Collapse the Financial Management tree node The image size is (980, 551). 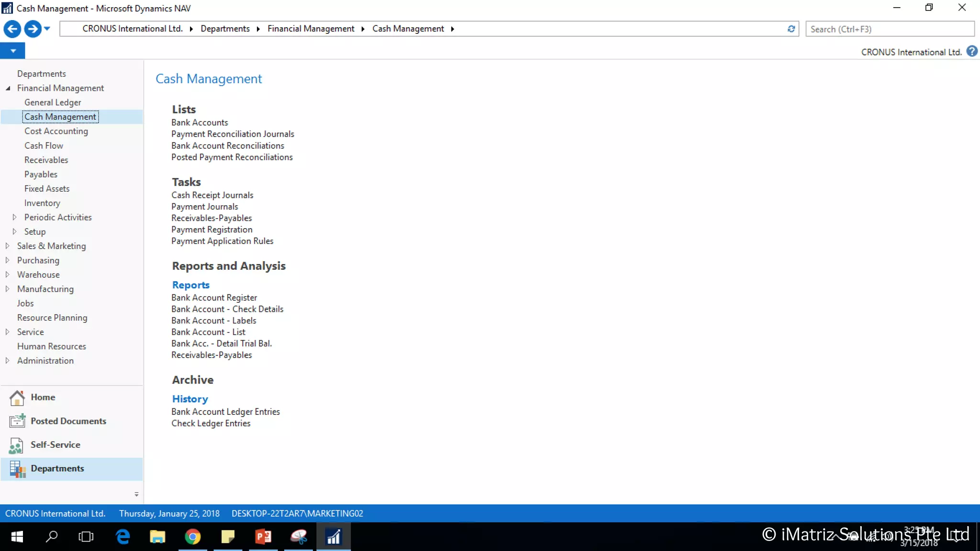point(8,88)
